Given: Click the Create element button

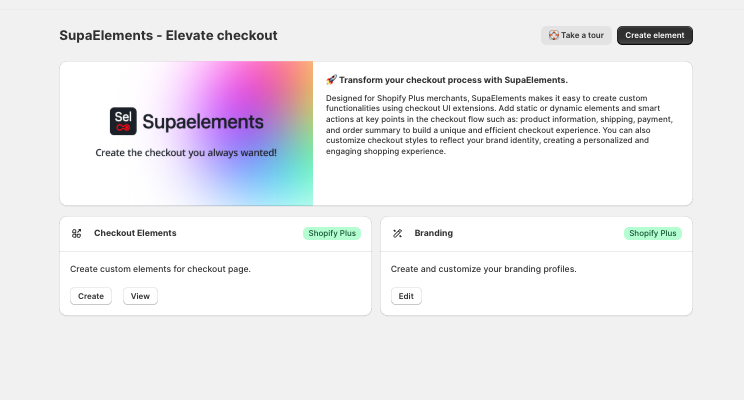Looking at the screenshot, I should coord(655,35).
